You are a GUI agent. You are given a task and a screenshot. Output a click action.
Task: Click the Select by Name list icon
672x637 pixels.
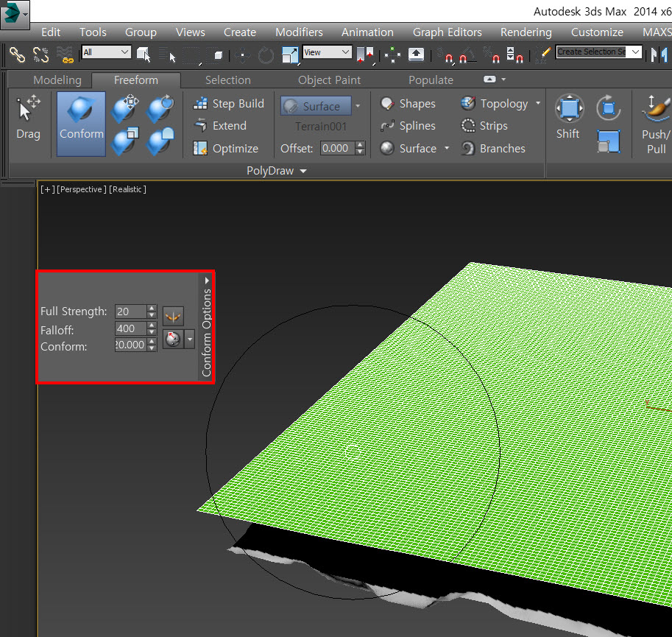click(x=167, y=55)
